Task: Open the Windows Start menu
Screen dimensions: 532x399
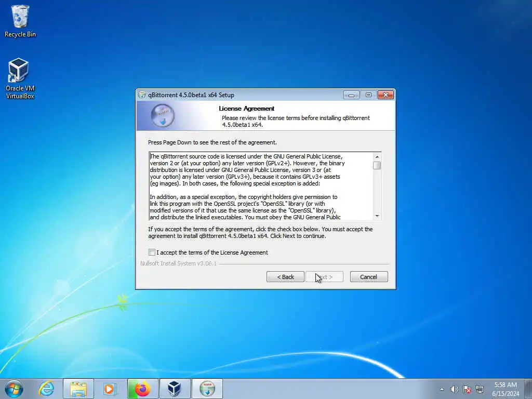Action: point(14,389)
